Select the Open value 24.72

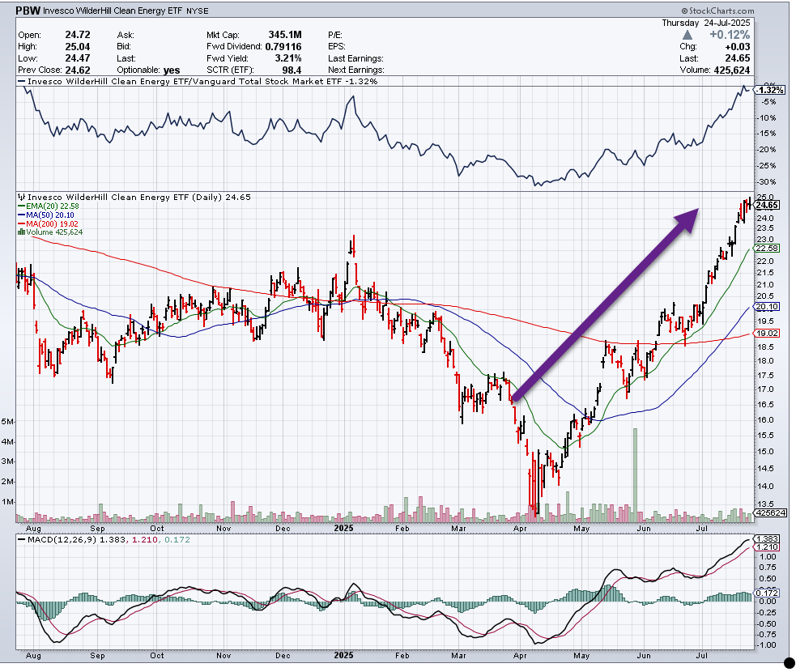(78, 35)
